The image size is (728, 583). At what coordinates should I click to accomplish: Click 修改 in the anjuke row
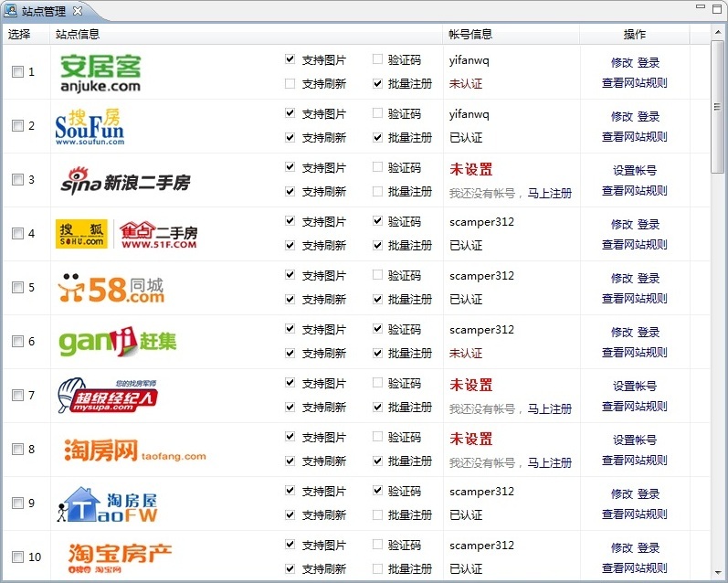pos(622,62)
